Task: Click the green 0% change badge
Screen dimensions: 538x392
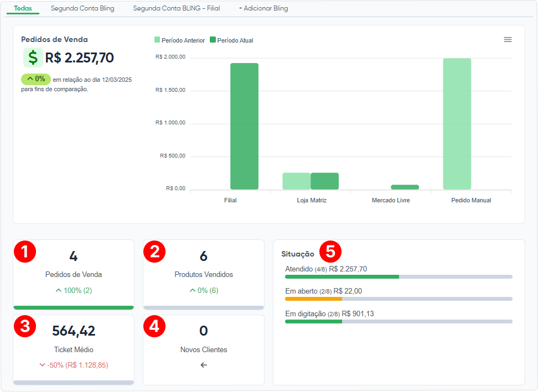Action: click(36, 79)
